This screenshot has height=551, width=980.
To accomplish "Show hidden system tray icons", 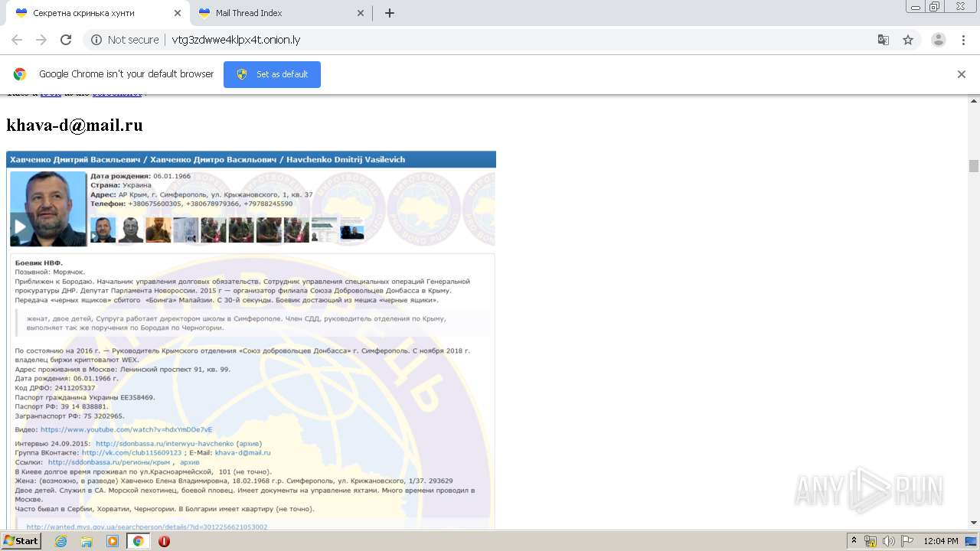I will 854,541.
